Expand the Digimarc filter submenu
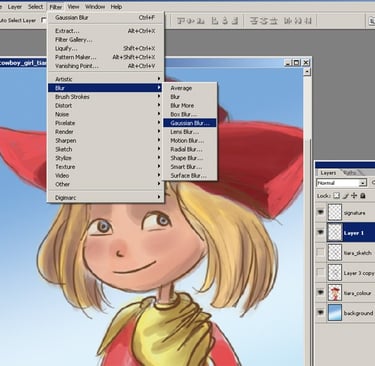This screenshot has width=375, height=366. (105, 198)
